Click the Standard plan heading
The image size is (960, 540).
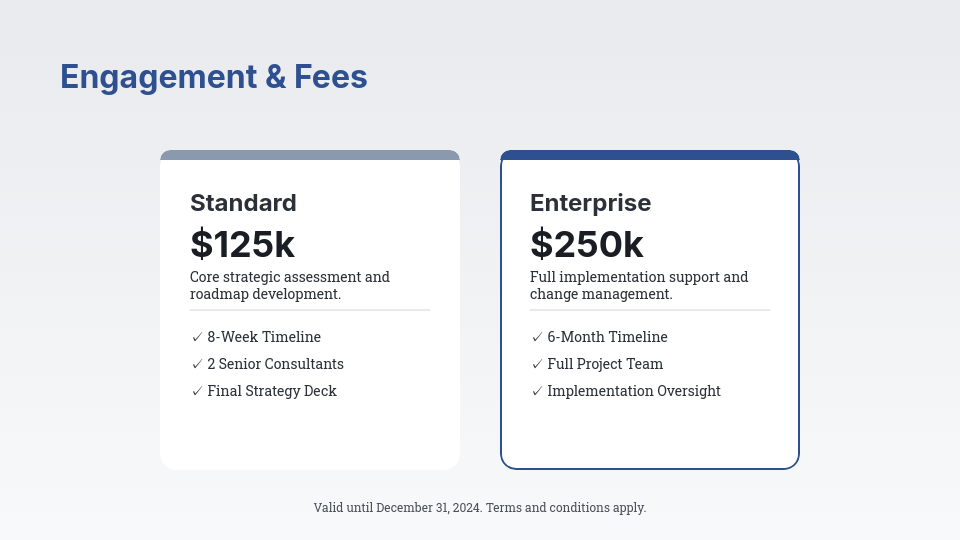[243, 203]
